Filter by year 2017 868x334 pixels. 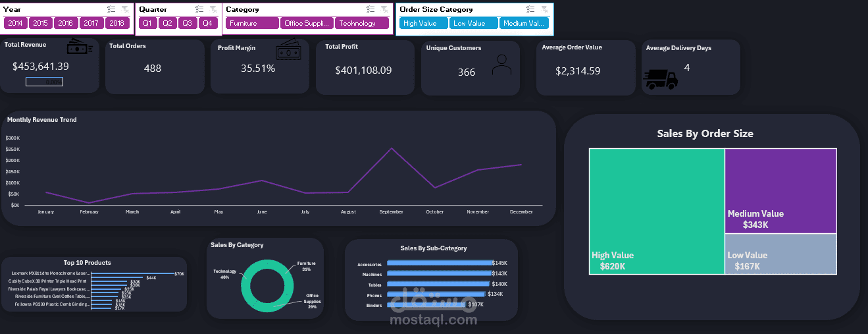tap(91, 23)
